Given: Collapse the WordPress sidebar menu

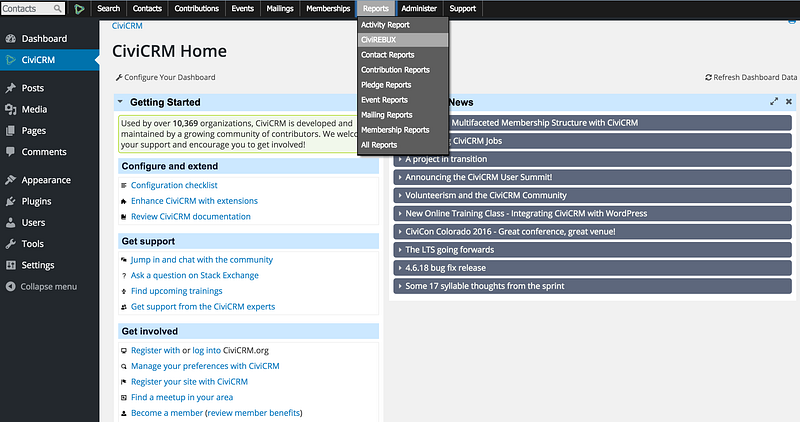Looking at the screenshot, I should click(41, 287).
